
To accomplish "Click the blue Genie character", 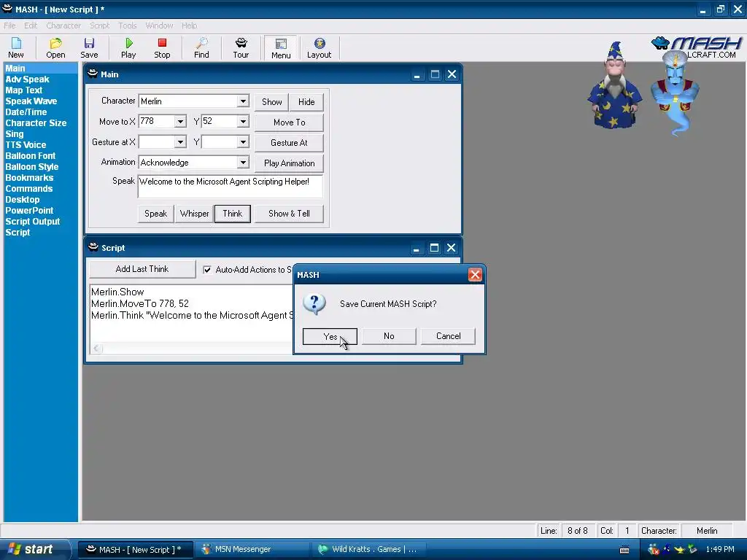I will (x=675, y=93).
